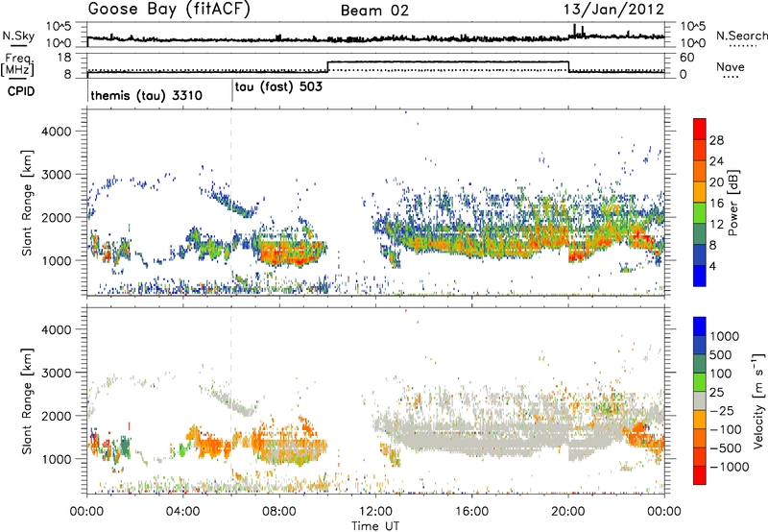
Task: Select the '24' label on Power color bar
Action: pyautogui.click(x=716, y=161)
